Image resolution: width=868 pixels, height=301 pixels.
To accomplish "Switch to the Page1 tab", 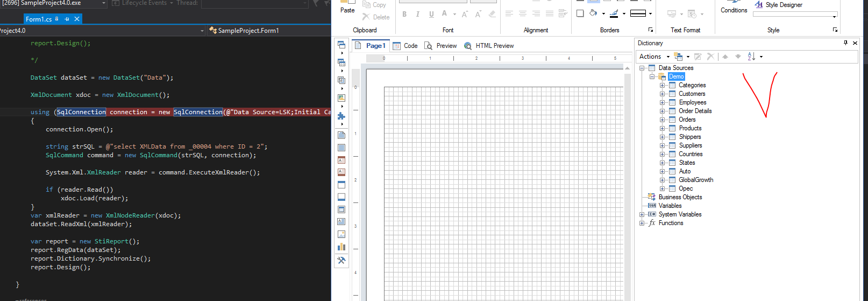I will click(371, 46).
